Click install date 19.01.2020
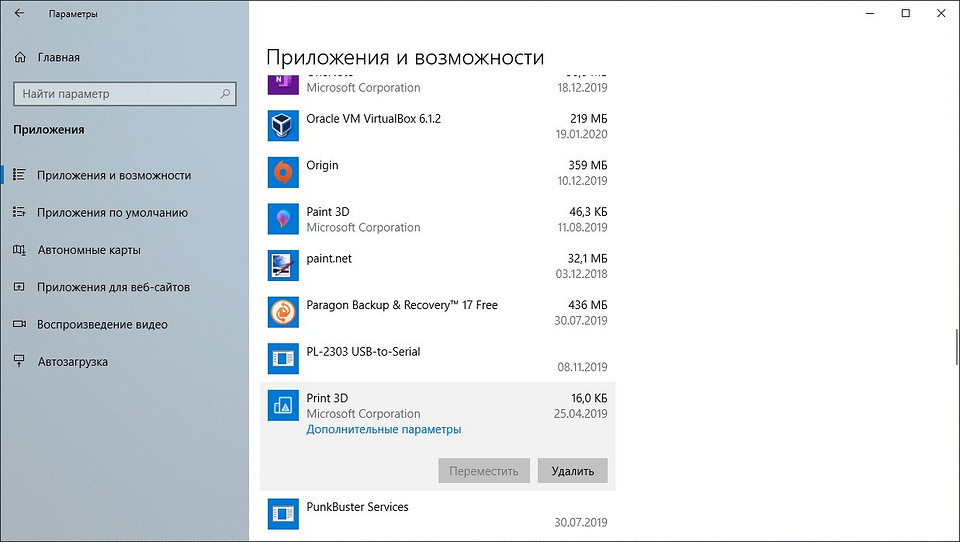Viewport: 960px width, 542px height. coord(582,134)
